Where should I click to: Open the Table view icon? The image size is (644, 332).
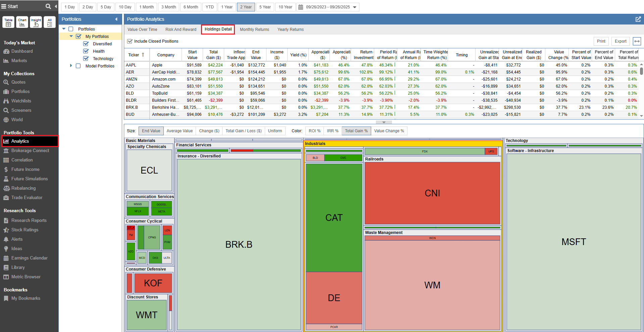coord(8,22)
